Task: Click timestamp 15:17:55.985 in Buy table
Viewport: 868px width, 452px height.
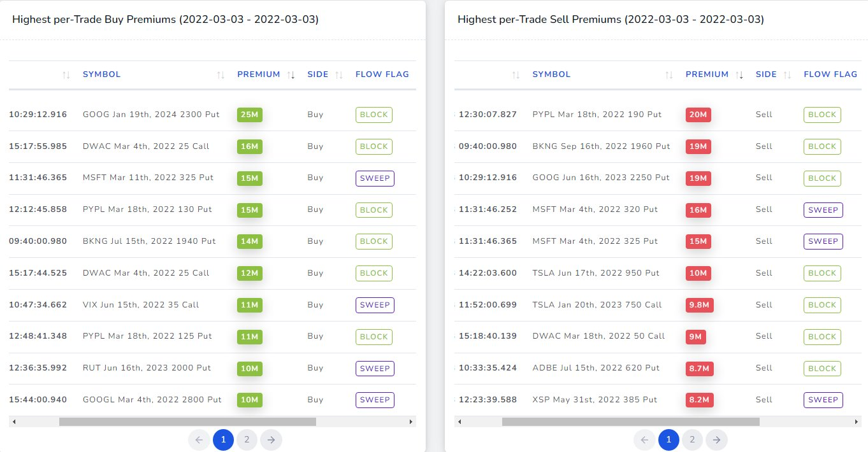Action: tap(38, 146)
